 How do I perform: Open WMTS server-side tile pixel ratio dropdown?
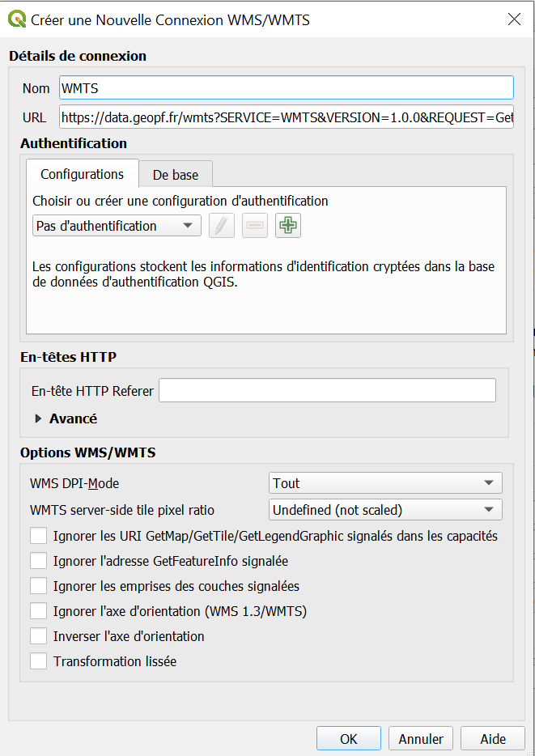385,509
